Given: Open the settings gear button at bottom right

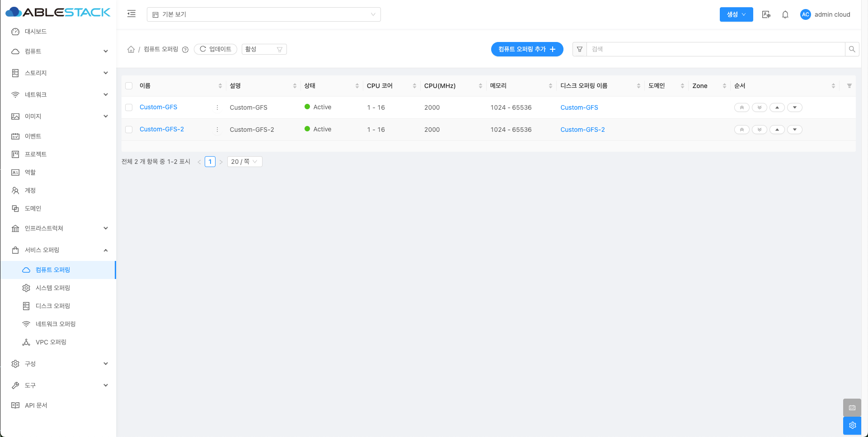Looking at the screenshot, I should [852, 425].
